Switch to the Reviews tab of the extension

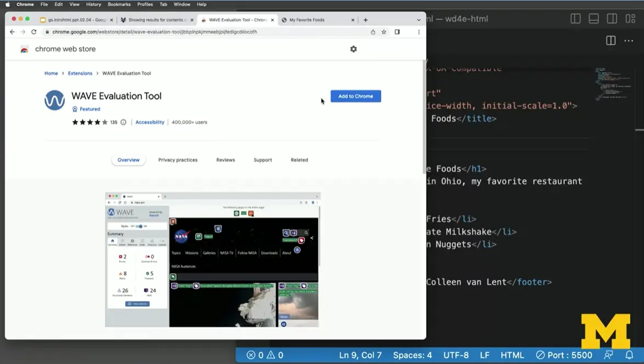coord(225,160)
